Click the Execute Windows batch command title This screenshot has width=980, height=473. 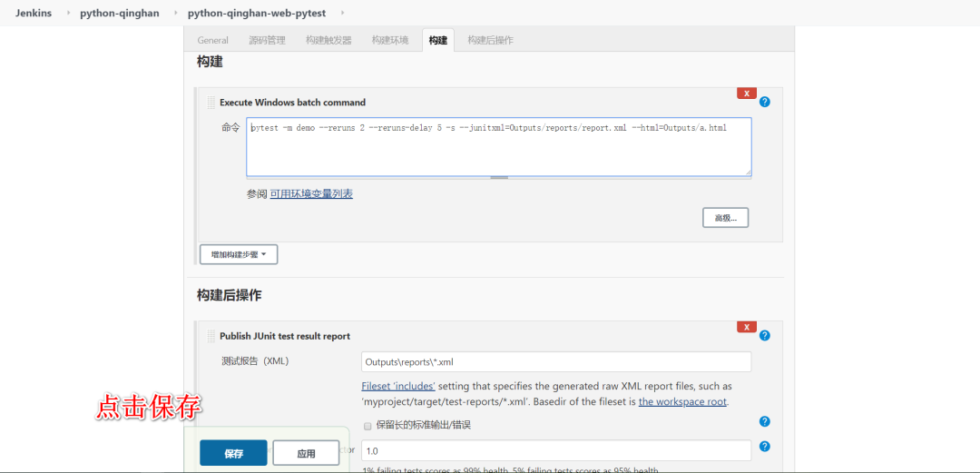pos(292,102)
